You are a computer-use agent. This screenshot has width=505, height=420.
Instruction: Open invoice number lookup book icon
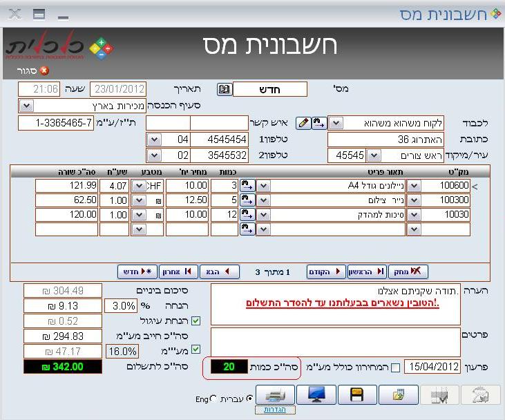click(x=225, y=90)
